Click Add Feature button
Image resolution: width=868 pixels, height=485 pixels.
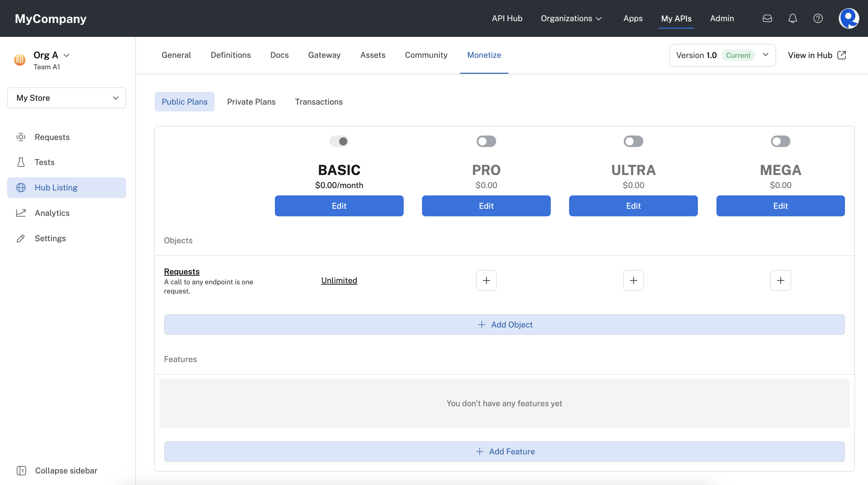point(504,452)
